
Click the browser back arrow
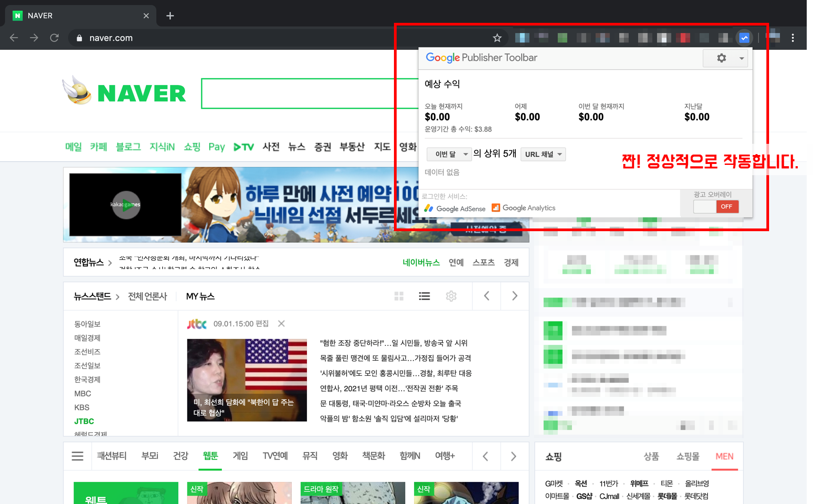[x=14, y=38]
